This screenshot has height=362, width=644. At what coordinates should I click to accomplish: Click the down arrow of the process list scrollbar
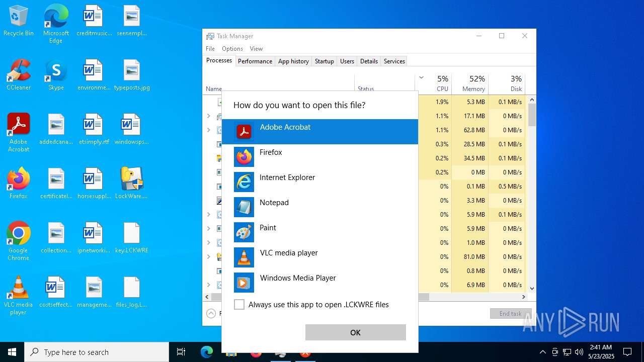click(x=532, y=289)
